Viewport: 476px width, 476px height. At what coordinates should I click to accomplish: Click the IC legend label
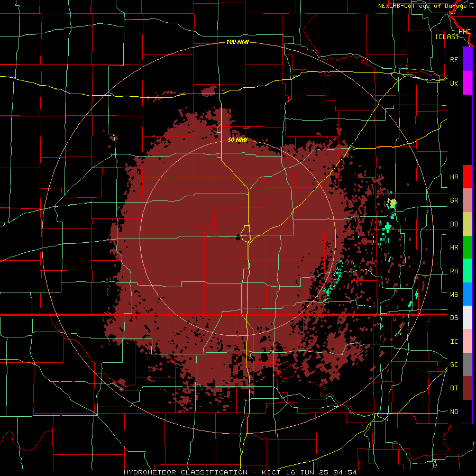click(454, 342)
